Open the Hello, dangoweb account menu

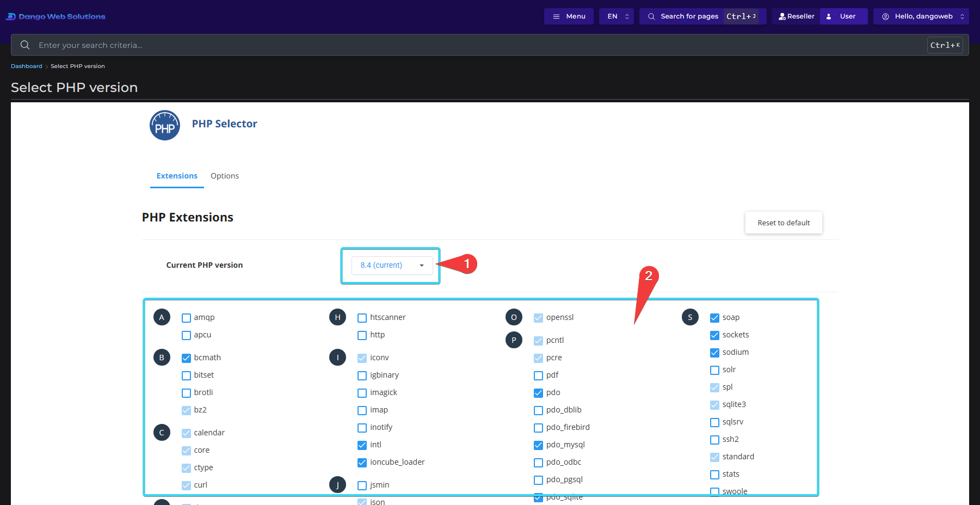point(921,16)
